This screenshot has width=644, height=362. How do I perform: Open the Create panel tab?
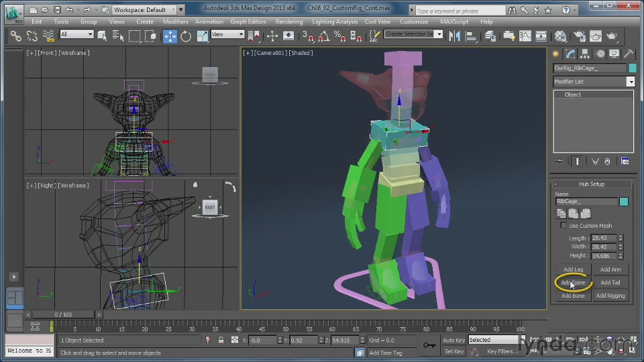555,54
